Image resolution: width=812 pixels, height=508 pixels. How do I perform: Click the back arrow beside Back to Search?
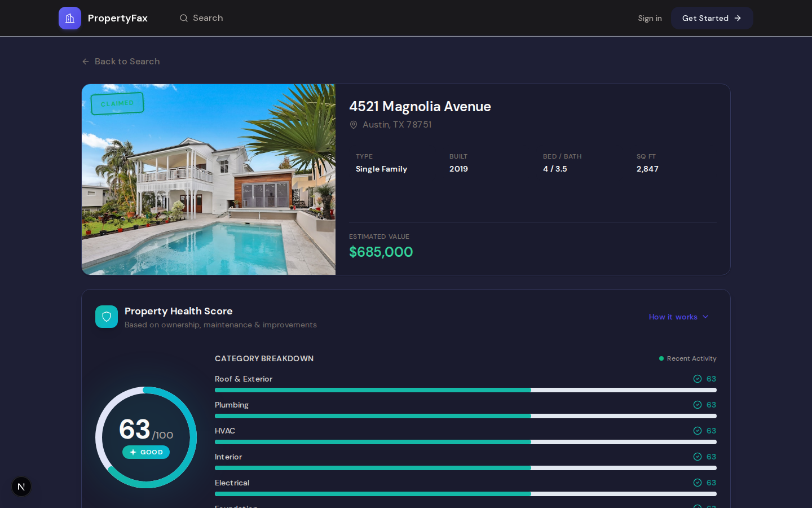click(x=85, y=62)
